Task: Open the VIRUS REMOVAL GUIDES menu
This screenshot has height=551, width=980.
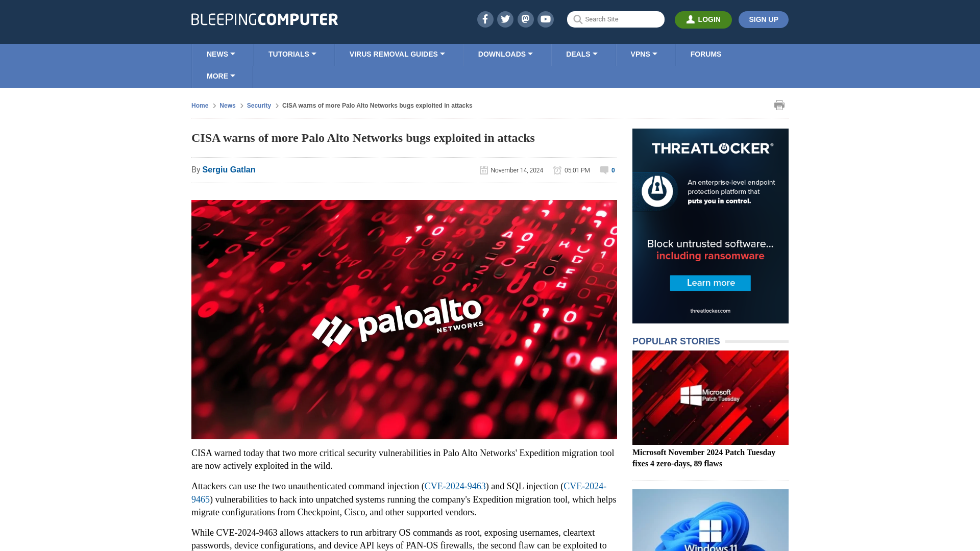Action: pyautogui.click(x=397, y=54)
